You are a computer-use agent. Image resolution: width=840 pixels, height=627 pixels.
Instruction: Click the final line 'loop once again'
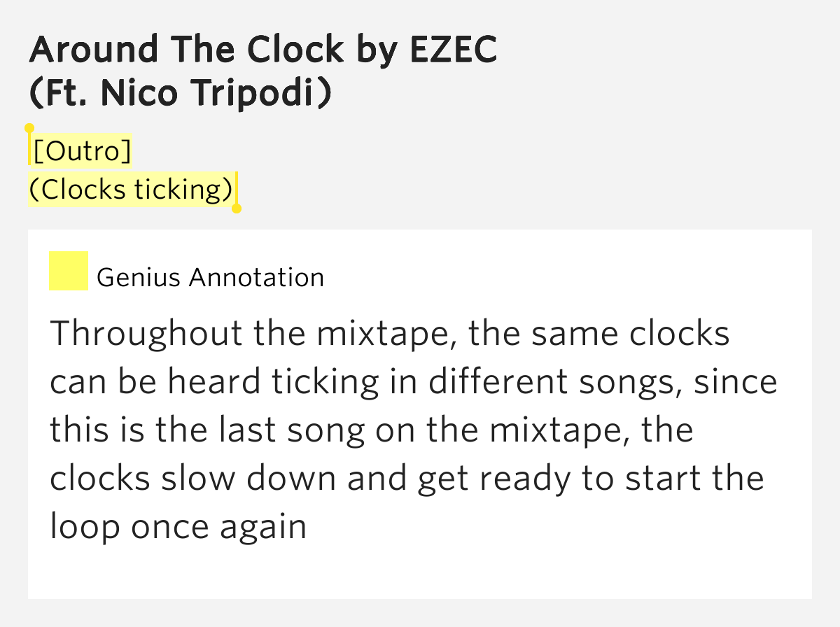pyautogui.click(x=178, y=527)
